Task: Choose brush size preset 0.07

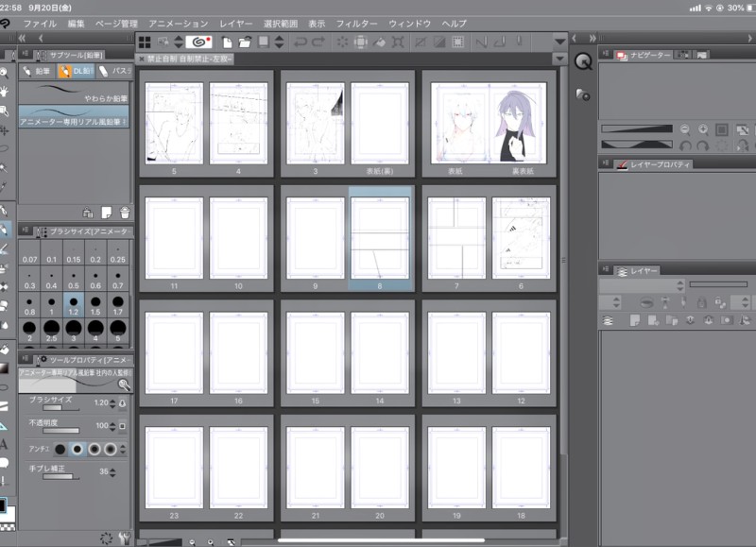Action: pos(29,254)
